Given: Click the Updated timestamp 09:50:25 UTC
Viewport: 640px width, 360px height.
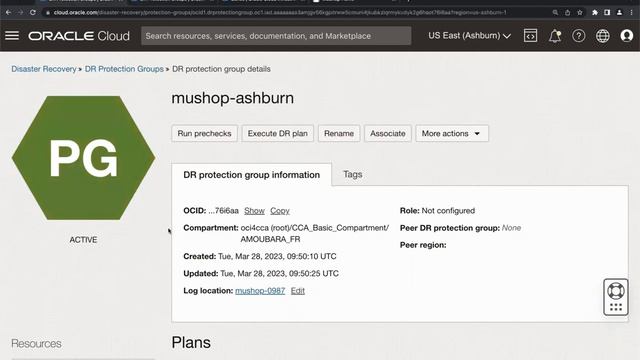Looking at the screenshot, I should coord(279,273).
